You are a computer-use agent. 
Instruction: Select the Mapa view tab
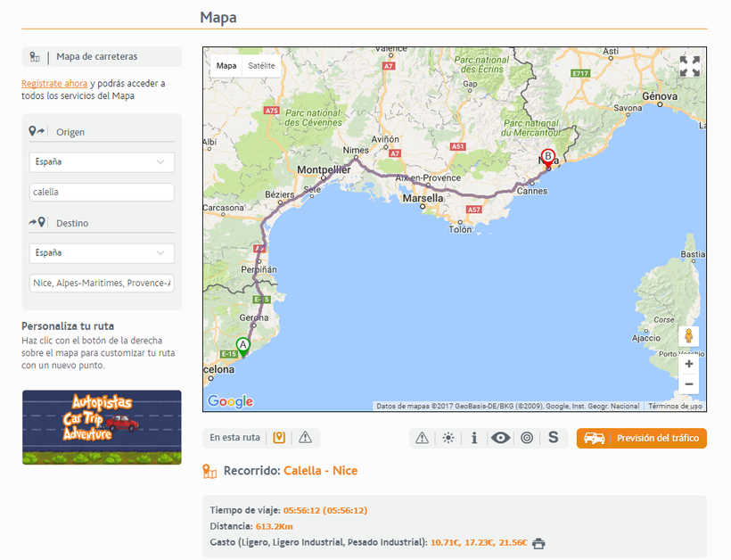click(226, 66)
